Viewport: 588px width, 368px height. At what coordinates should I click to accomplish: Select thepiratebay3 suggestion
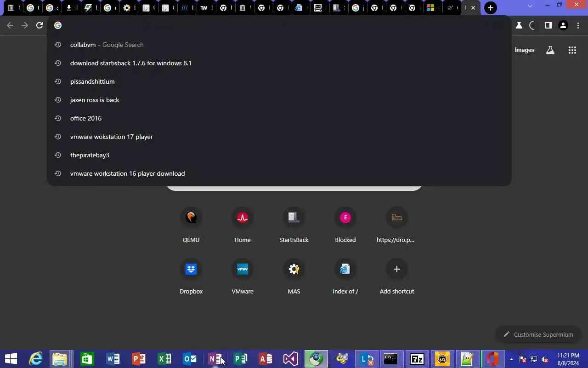279,155
